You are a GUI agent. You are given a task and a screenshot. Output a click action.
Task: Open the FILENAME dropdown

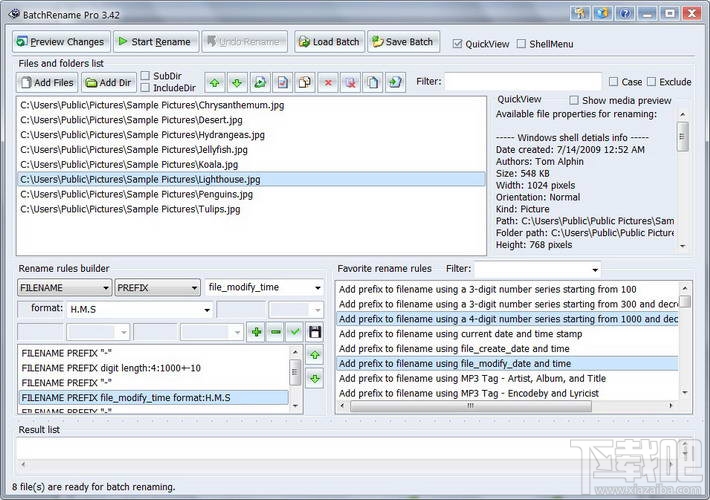[64, 288]
